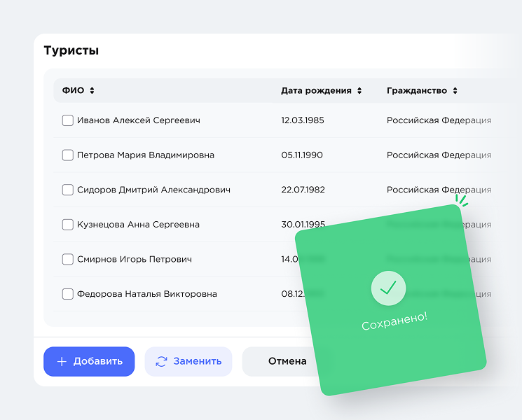Click the Заменить button label
This screenshot has width=522, height=420.
198,362
